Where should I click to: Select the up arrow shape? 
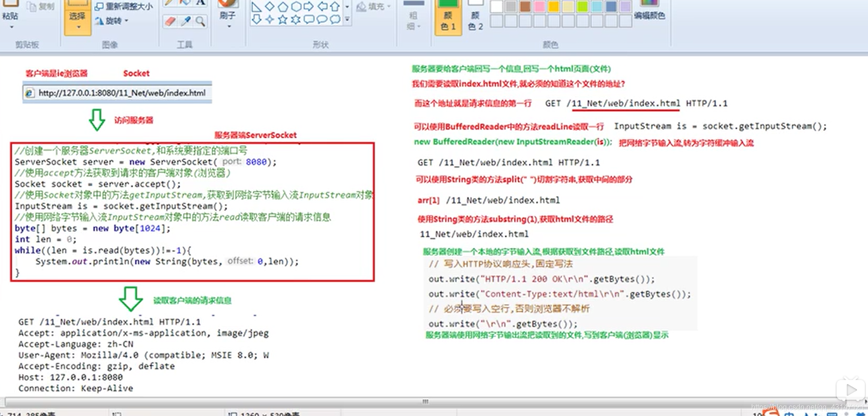click(335, 6)
